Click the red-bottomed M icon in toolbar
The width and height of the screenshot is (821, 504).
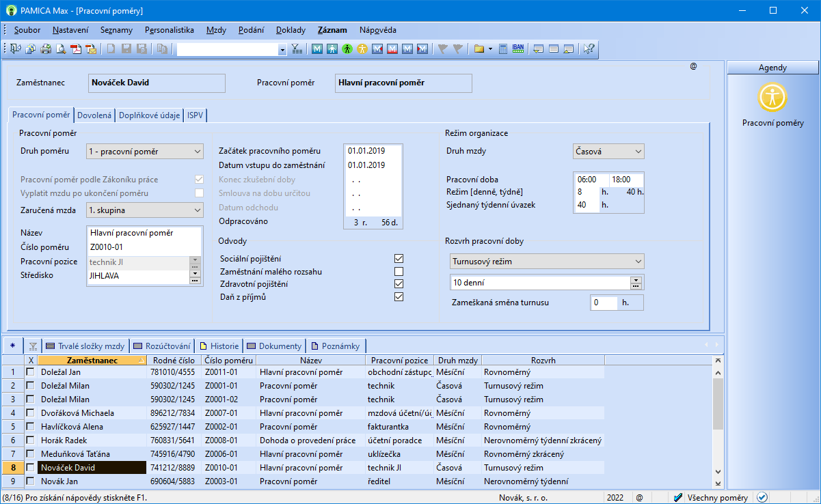click(x=392, y=49)
